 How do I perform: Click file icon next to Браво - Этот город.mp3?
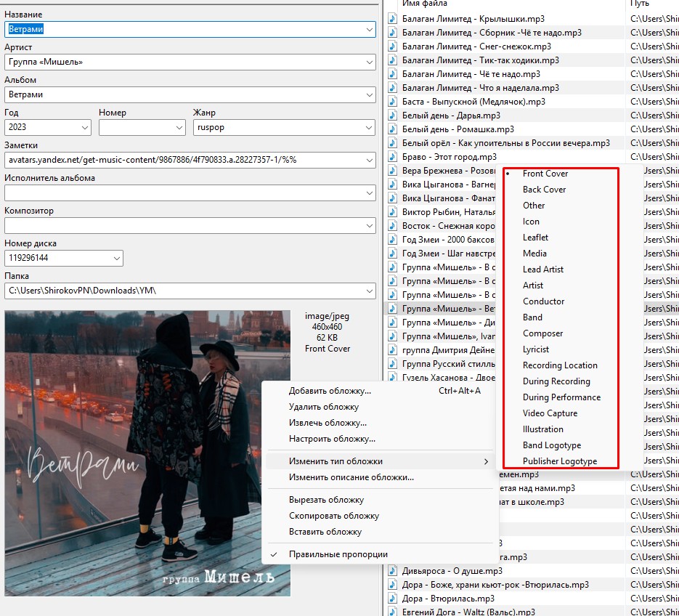[x=393, y=157]
